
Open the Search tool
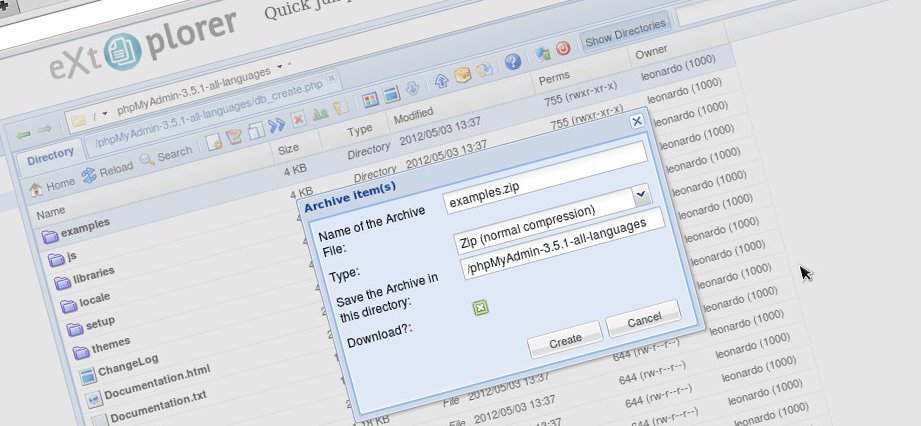coord(166,156)
